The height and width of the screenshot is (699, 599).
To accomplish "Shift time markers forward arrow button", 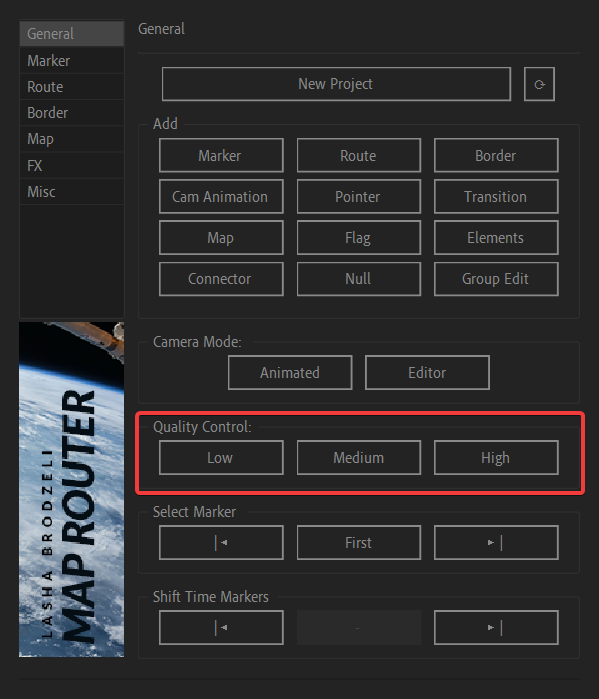I will [x=496, y=628].
